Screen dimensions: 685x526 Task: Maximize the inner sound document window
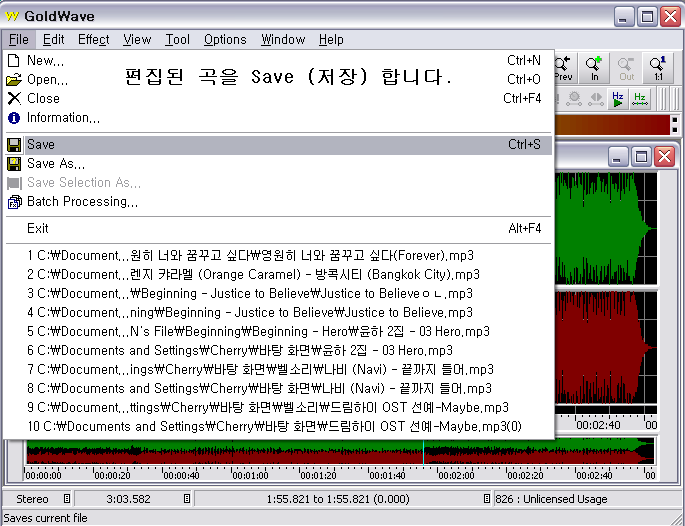642,156
